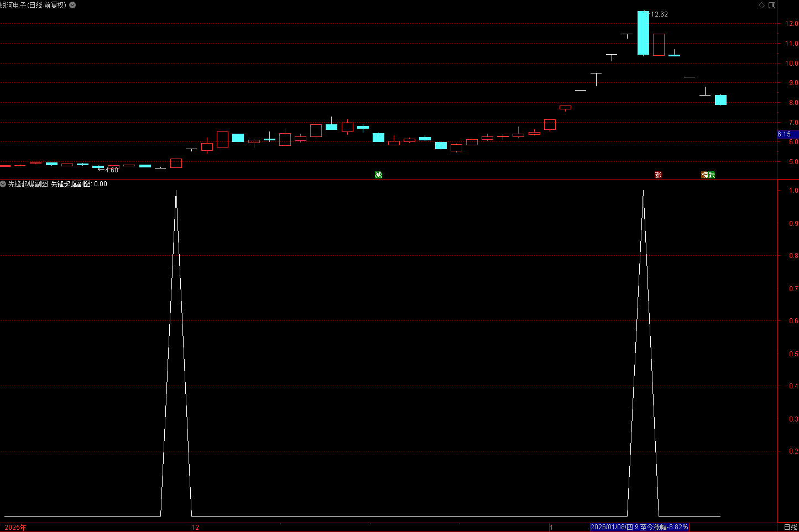Click the diamond icon at top right
The width and height of the screenshot is (799, 532).
pyautogui.click(x=761, y=5)
